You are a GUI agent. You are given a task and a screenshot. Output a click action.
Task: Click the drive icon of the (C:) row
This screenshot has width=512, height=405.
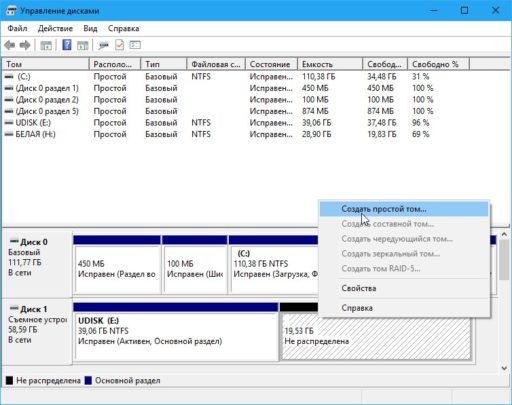[x=9, y=77]
